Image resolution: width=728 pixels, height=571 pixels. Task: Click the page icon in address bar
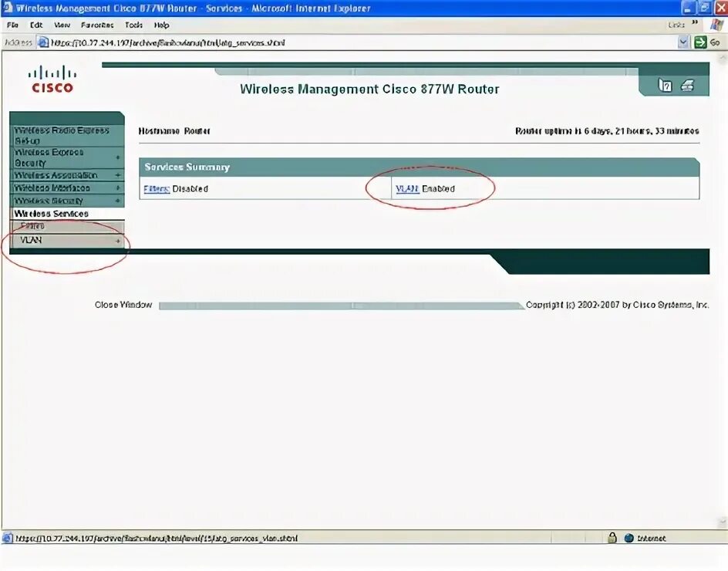coord(43,42)
